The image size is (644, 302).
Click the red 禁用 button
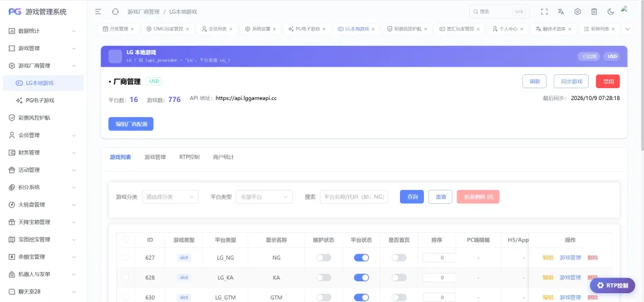608,81
